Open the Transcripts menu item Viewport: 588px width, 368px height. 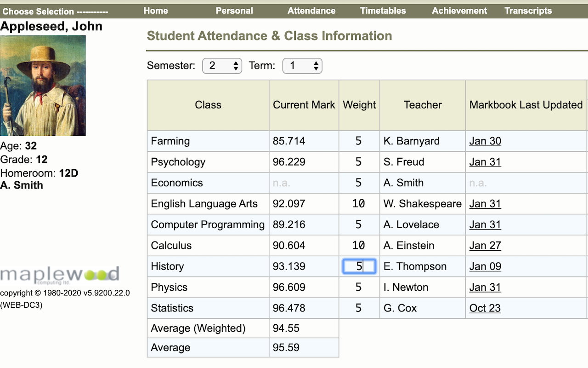coord(528,11)
